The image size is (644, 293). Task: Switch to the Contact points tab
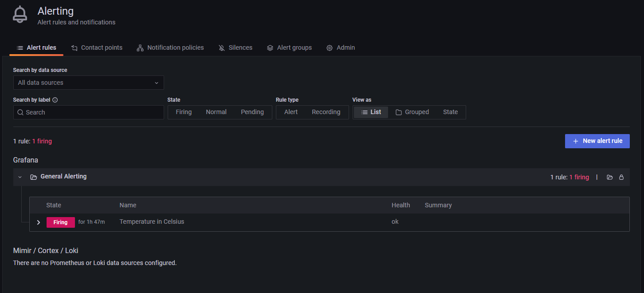(x=97, y=48)
